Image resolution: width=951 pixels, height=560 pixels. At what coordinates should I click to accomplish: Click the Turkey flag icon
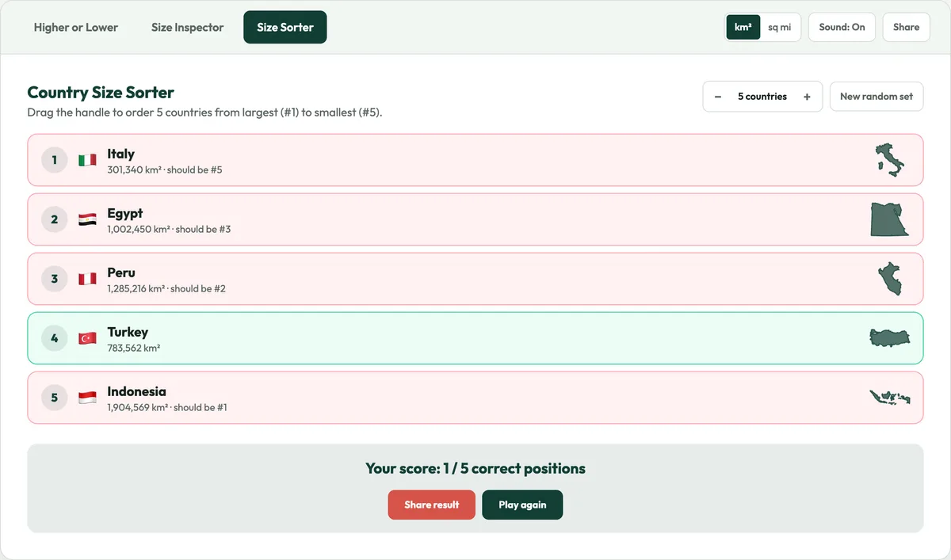(87, 338)
